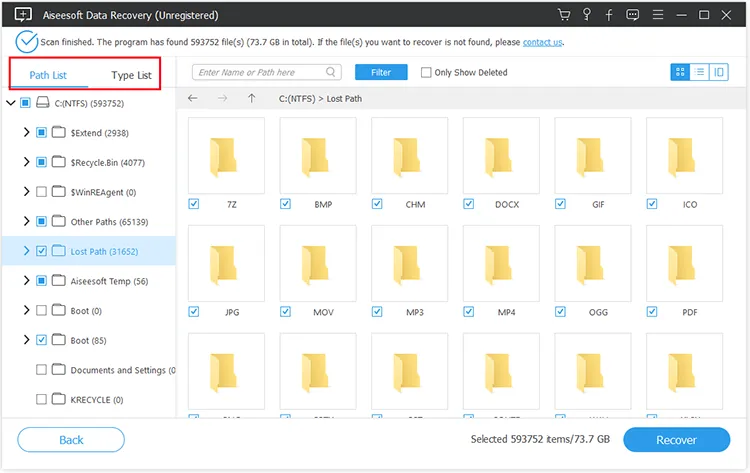Open the MOV folder icon
The height and width of the screenshot is (473, 750).
(x=318, y=263)
